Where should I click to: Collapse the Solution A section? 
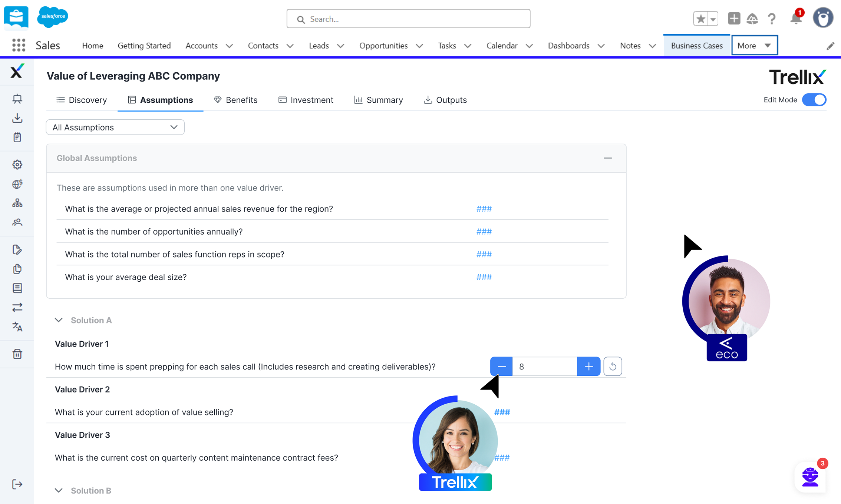pos(59,320)
